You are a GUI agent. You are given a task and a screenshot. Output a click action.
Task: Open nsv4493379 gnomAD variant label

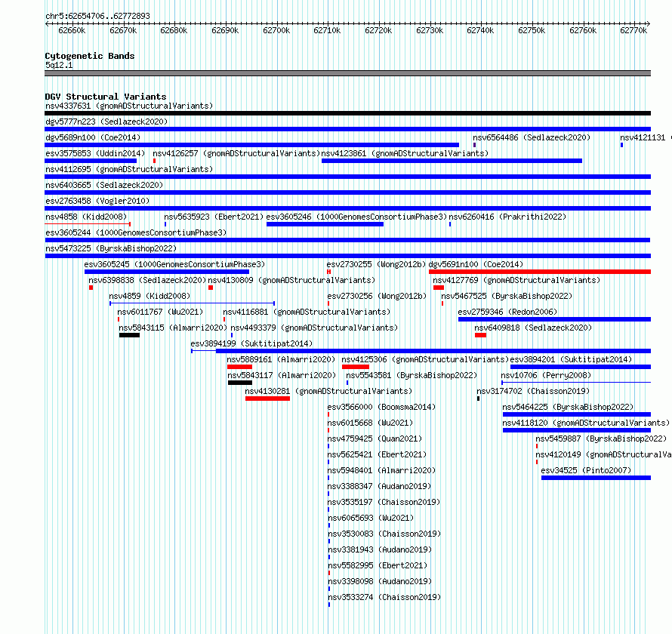(x=314, y=328)
